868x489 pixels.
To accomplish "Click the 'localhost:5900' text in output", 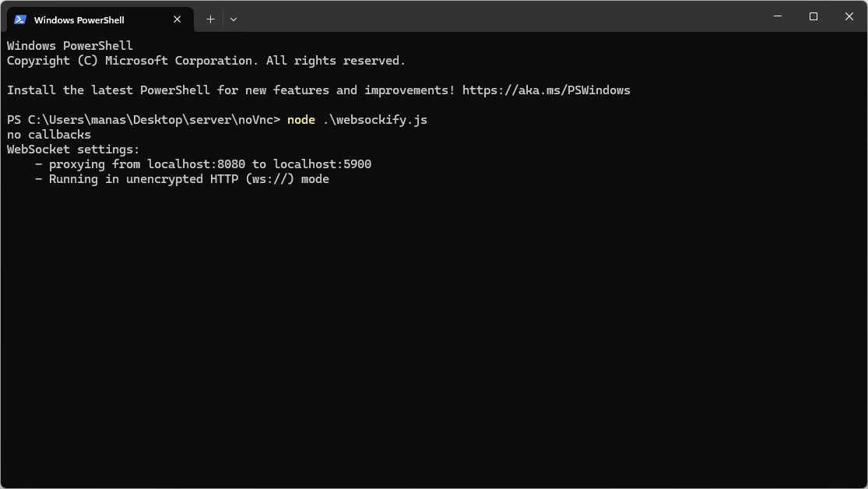I will click(322, 164).
